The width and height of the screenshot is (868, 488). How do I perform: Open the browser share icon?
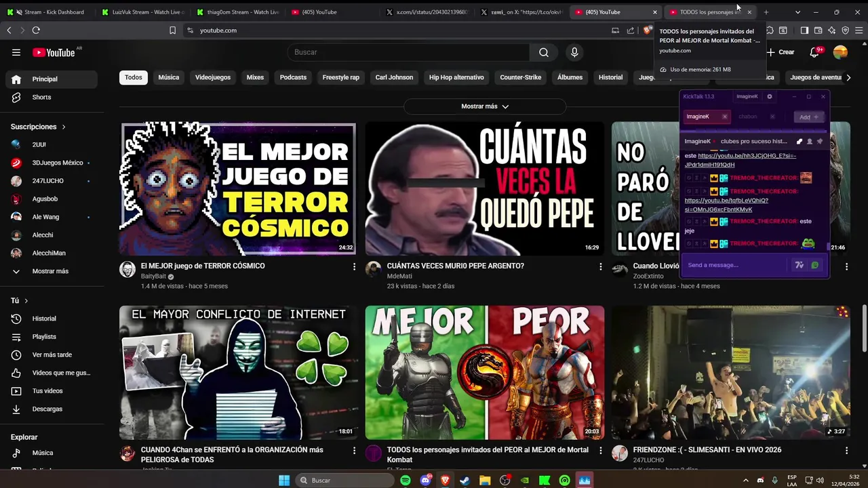coord(631,30)
